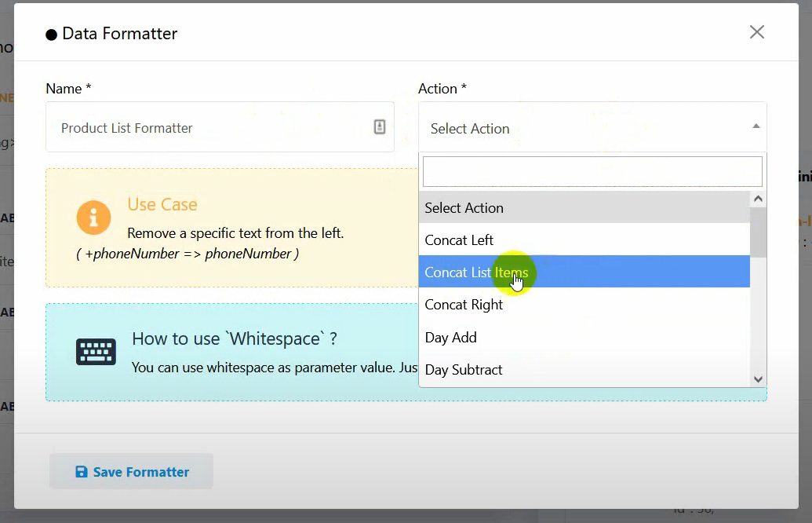
Task: Select Concat List Items from the list
Action: tap(476, 272)
